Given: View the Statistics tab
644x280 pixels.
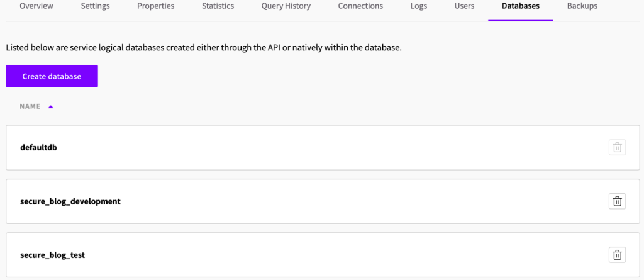Looking at the screenshot, I should click(218, 6).
